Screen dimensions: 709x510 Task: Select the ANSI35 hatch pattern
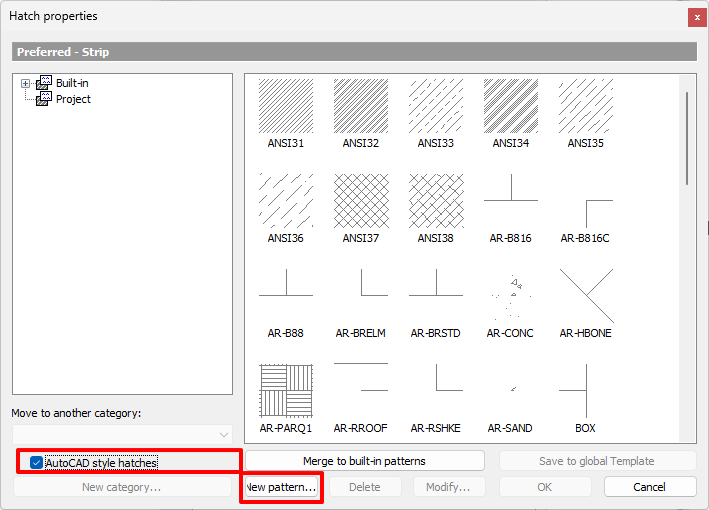coord(586,106)
